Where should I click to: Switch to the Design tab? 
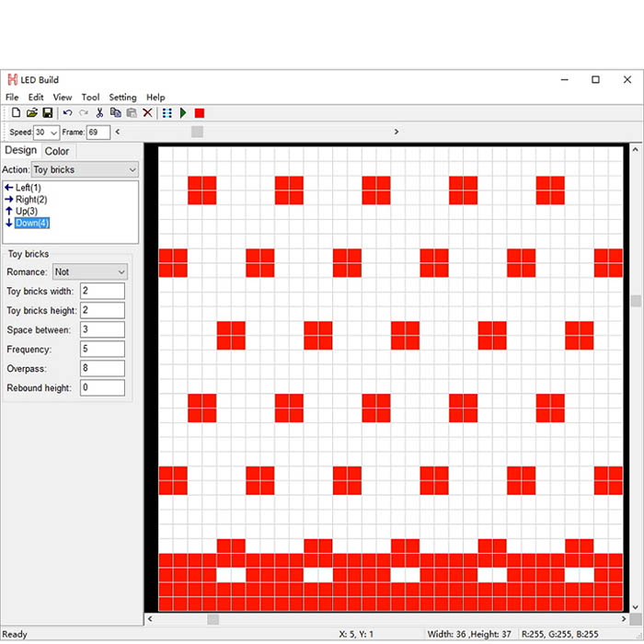coord(20,150)
